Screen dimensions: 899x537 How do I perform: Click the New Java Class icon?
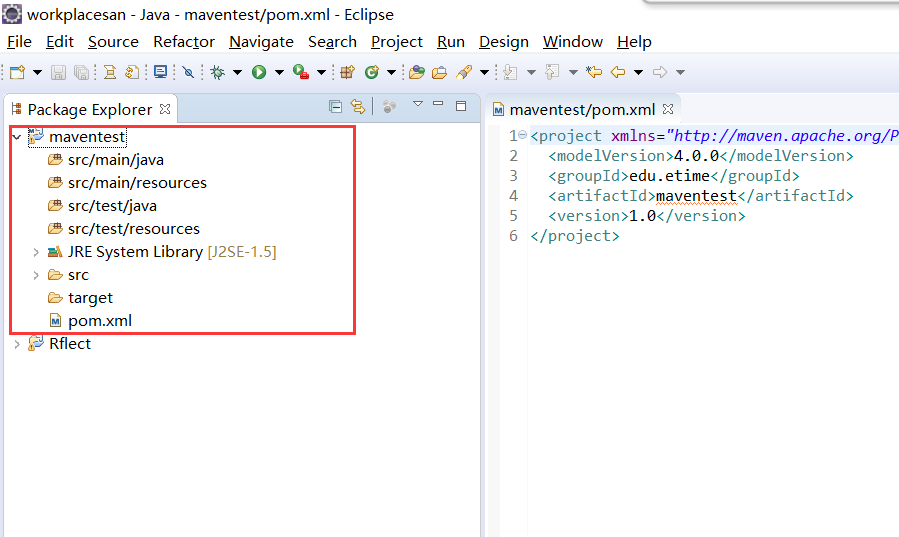[x=372, y=72]
